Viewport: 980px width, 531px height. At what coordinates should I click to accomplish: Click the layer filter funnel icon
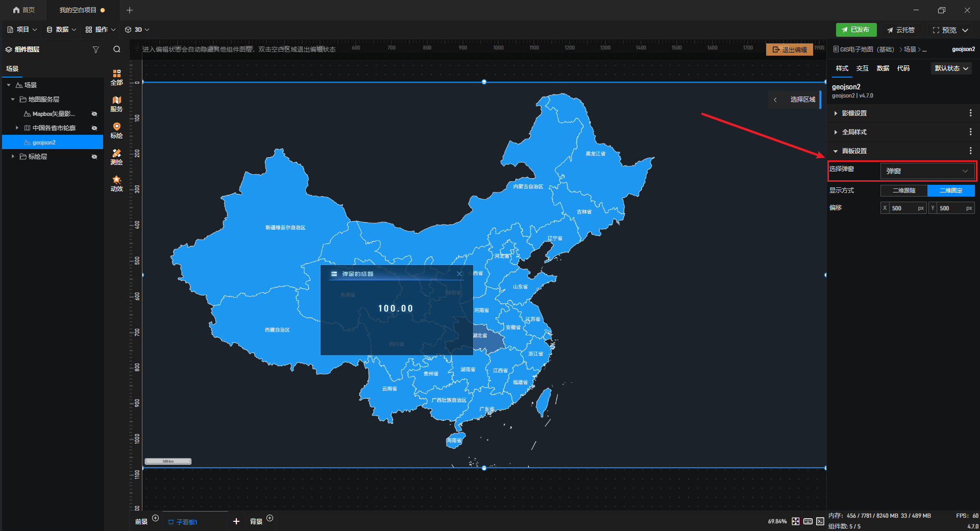[x=95, y=50]
